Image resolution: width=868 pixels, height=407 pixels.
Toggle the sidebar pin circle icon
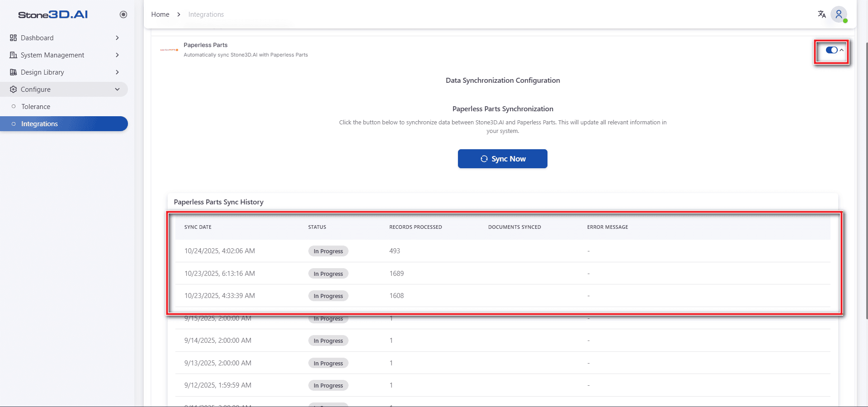[x=123, y=14]
